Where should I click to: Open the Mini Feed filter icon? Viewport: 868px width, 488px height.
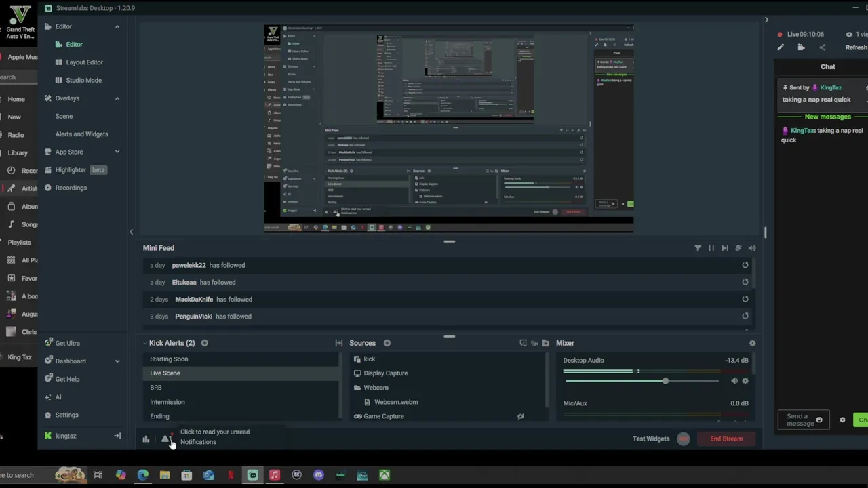tap(698, 248)
